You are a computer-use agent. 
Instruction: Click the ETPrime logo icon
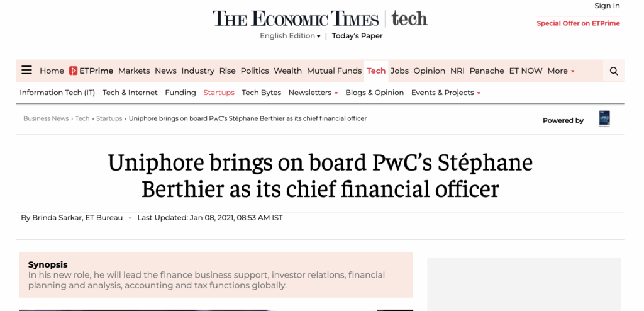[x=74, y=71]
